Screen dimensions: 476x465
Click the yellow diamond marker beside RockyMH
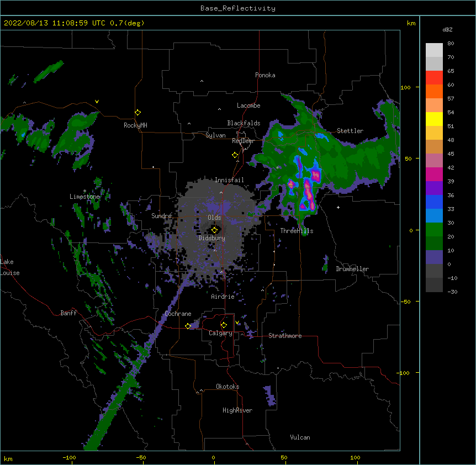click(137, 113)
